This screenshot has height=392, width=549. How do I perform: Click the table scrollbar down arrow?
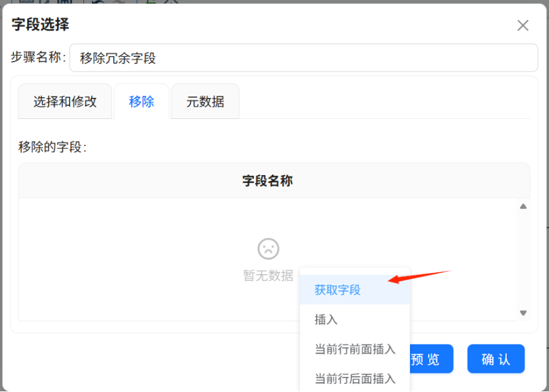coord(523,313)
